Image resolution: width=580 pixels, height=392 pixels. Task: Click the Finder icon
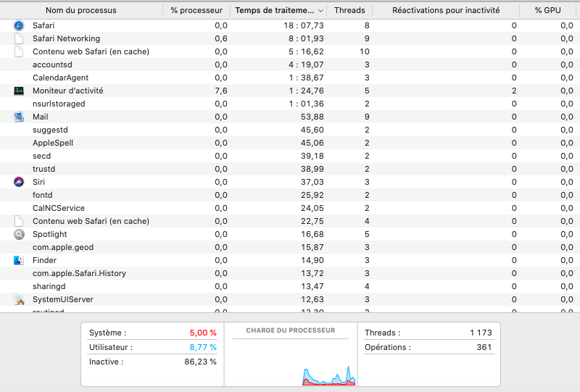pyautogui.click(x=19, y=260)
